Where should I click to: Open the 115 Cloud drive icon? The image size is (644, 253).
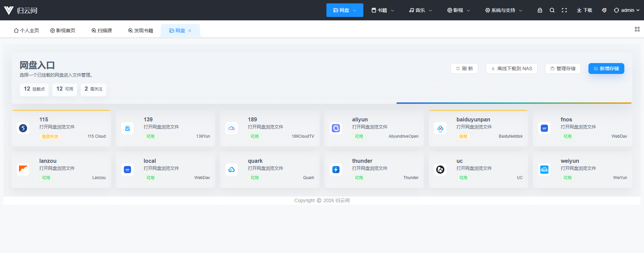coord(23,128)
